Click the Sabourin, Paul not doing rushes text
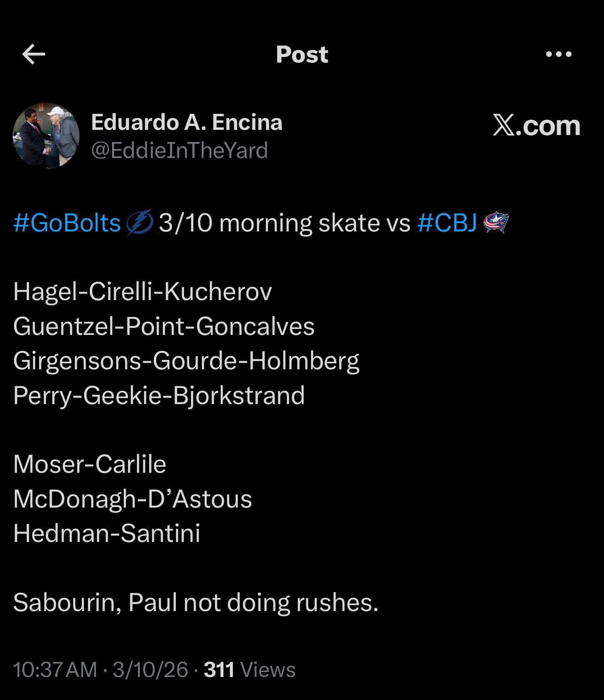 (196, 602)
